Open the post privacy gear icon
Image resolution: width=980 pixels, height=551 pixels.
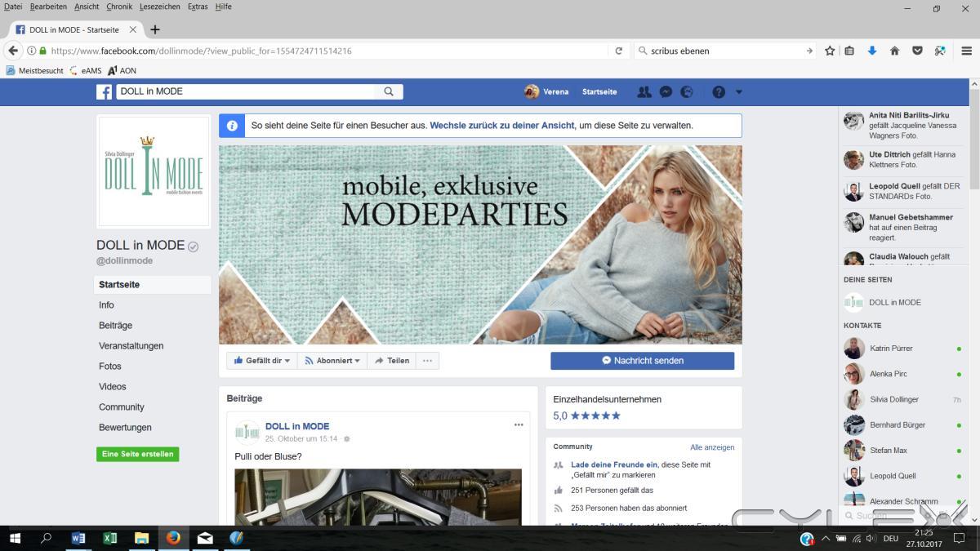click(x=346, y=439)
